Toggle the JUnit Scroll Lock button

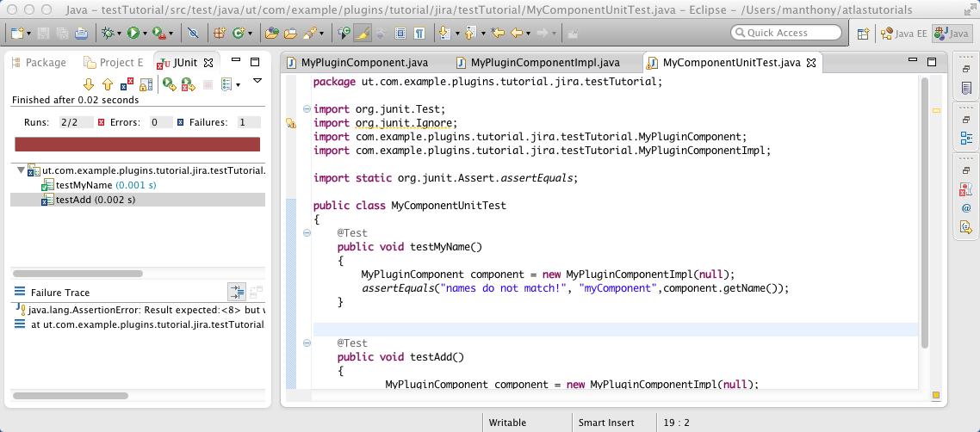(146, 84)
